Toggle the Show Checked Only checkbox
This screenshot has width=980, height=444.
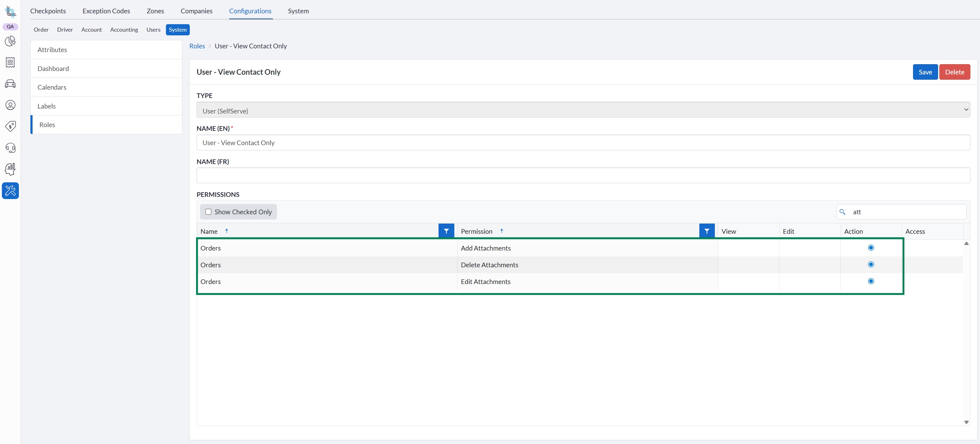208,212
